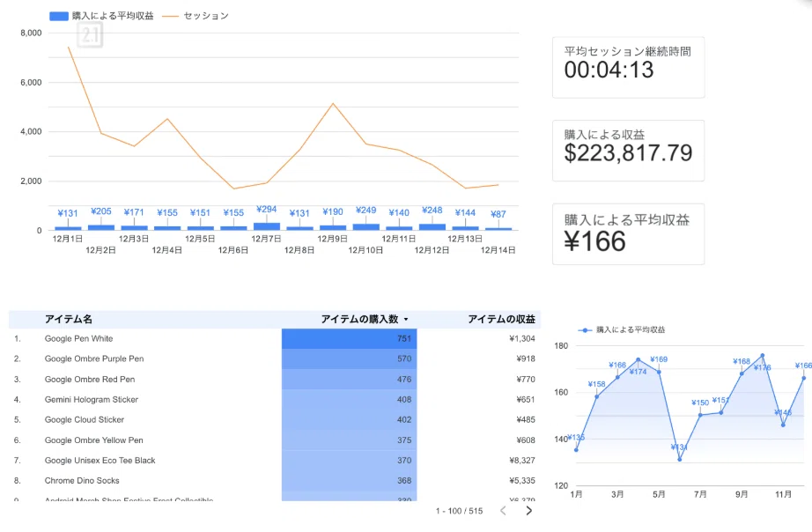Click Chrome Dino Socks item name
This screenshot has width=812, height=532.
click(x=82, y=481)
